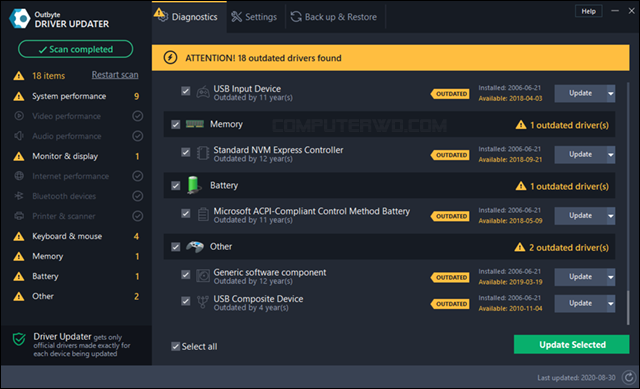Screen dimensions: 640x389
Task: Click the Audio performance speaker icon
Action: tap(19, 136)
